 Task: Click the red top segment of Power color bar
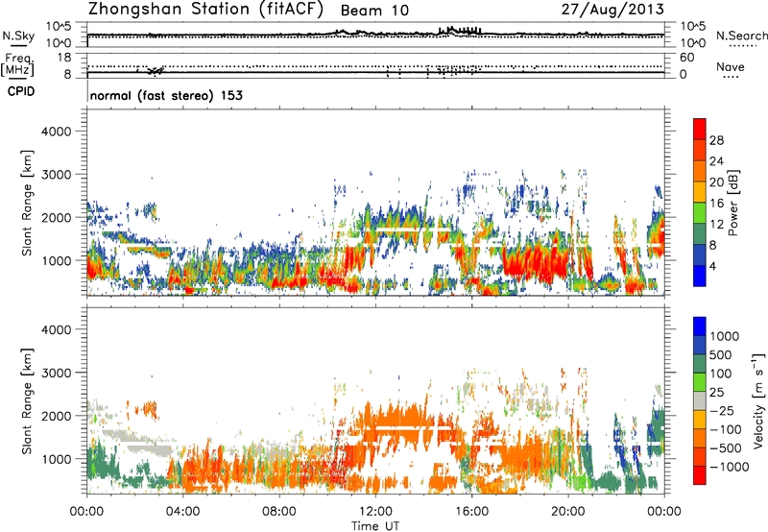pos(700,130)
